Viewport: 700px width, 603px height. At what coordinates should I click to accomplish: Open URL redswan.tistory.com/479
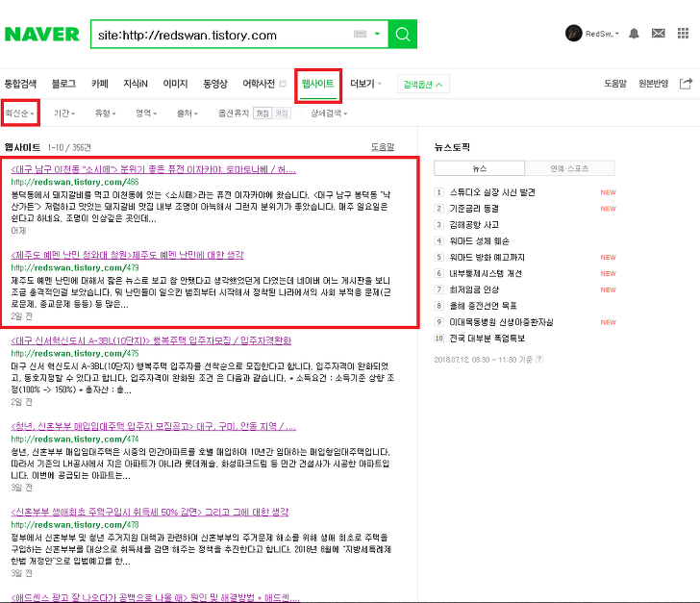point(75,267)
